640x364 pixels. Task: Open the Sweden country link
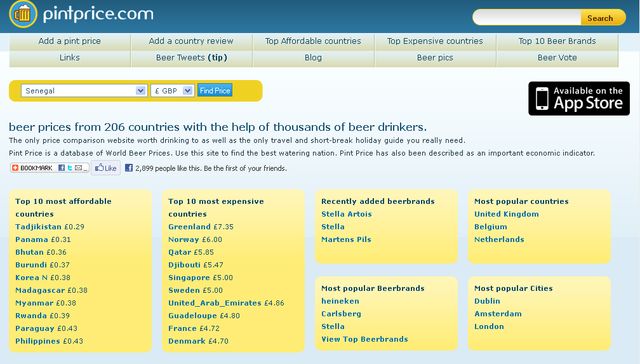184,290
